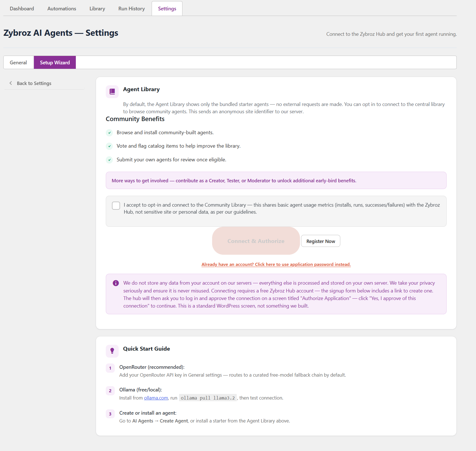Click step 2 badge for Ollama
Viewport: 476px width, 451px height.
[110, 391]
